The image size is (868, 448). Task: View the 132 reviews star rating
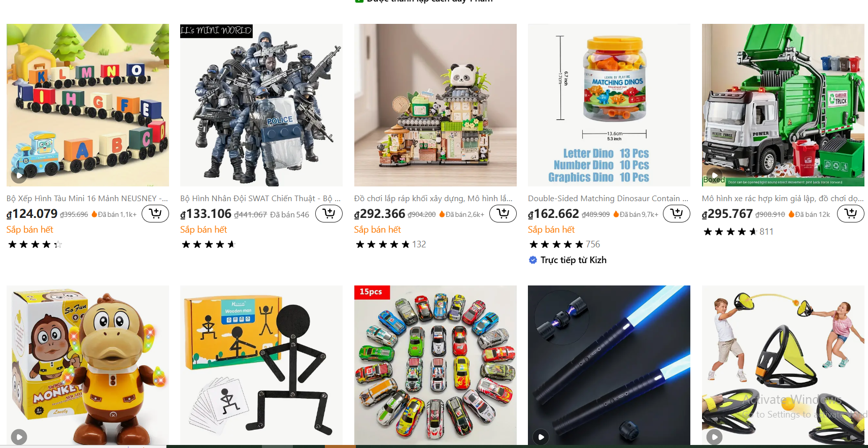[x=390, y=244]
